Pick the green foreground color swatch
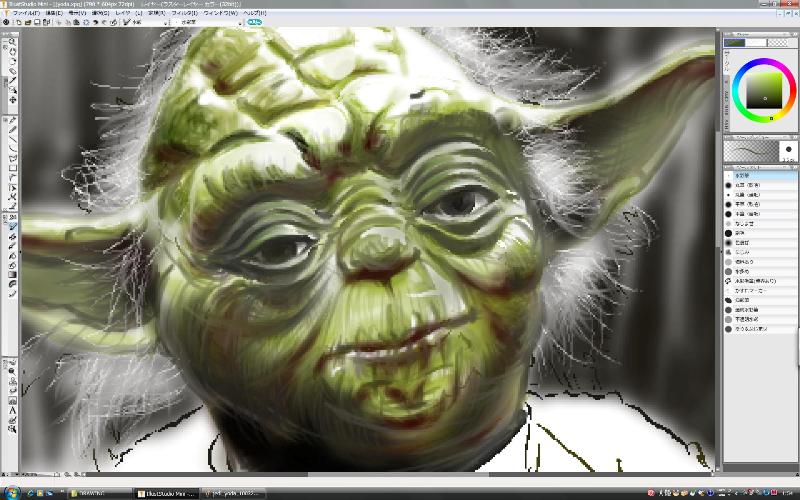Viewport: 800px width, 500px height. [735, 43]
